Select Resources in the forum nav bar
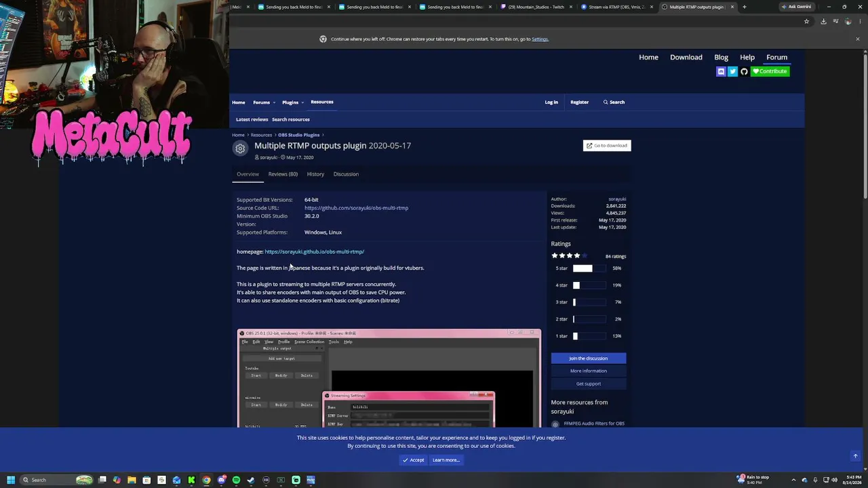The image size is (868, 488). pos(322,102)
